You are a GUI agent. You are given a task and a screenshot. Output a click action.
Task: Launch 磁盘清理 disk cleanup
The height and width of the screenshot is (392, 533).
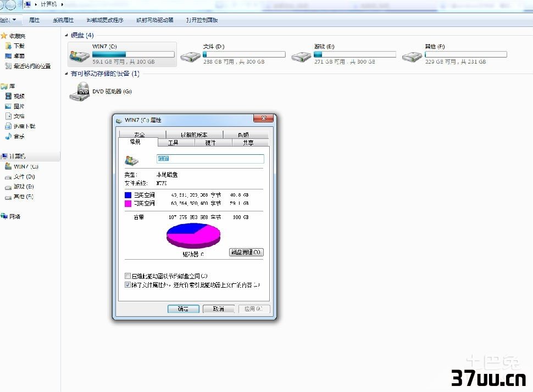pyautogui.click(x=246, y=252)
